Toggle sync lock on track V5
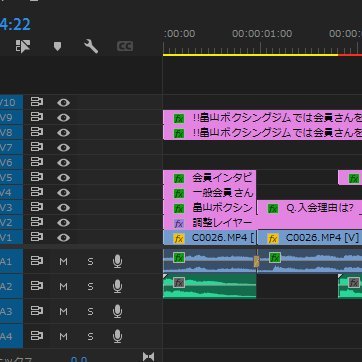 (37, 177)
